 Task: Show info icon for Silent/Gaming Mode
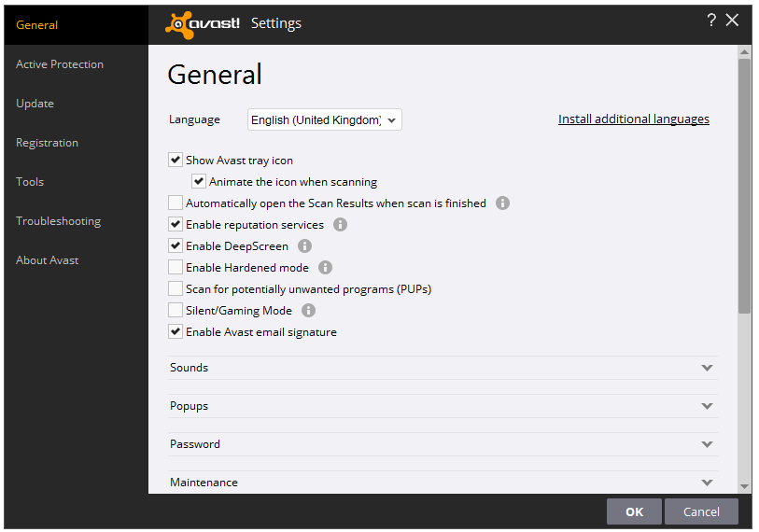click(308, 310)
